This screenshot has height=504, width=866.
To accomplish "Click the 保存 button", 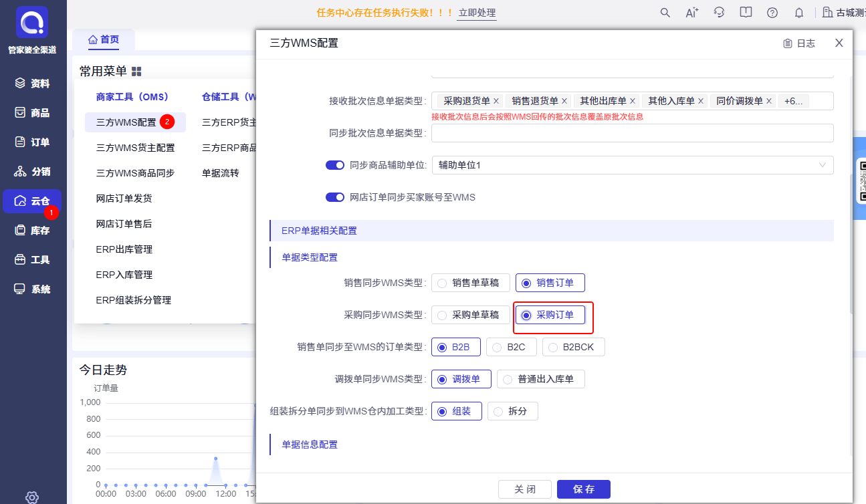I will 584,489.
